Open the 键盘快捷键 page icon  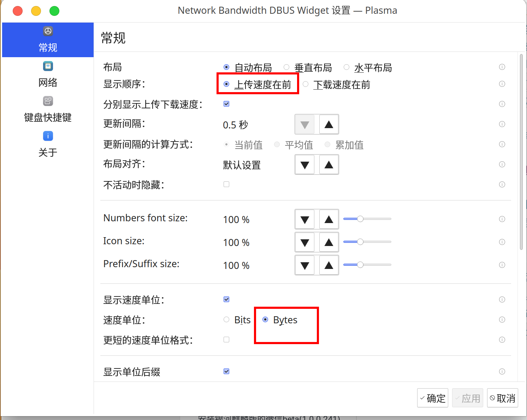click(x=48, y=101)
